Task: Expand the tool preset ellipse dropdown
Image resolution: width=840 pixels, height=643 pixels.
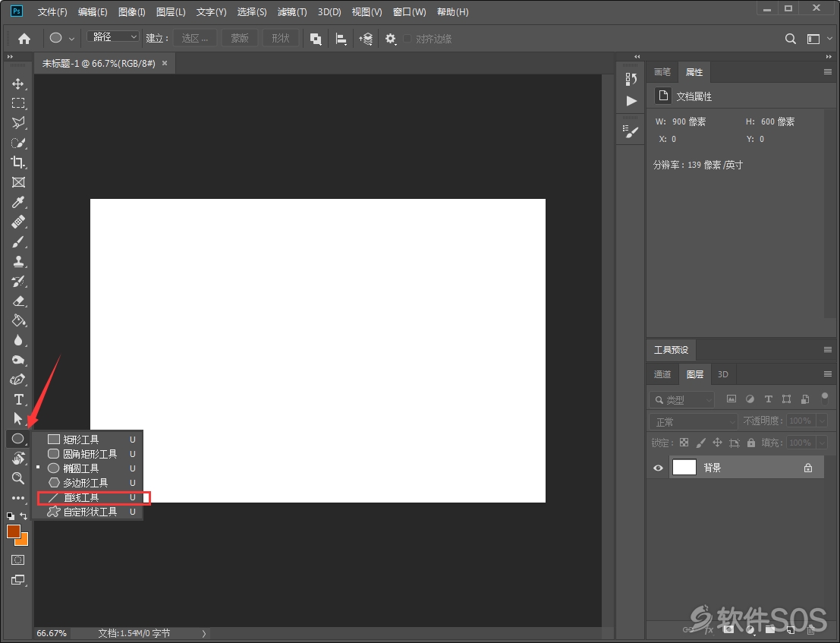Action: [71, 39]
